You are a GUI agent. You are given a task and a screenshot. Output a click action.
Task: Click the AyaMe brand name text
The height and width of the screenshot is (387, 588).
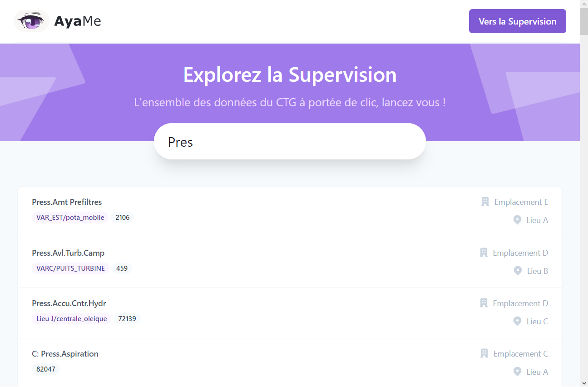click(78, 21)
